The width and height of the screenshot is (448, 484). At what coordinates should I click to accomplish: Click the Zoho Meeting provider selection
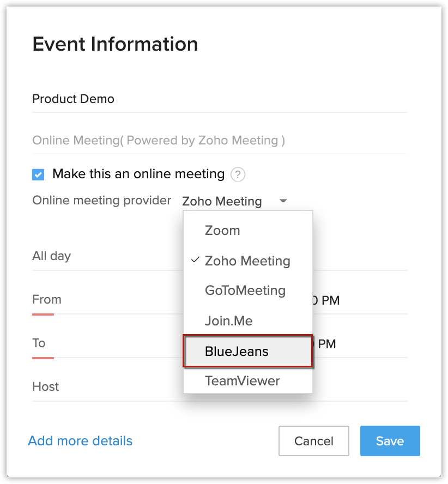(x=222, y=201)
